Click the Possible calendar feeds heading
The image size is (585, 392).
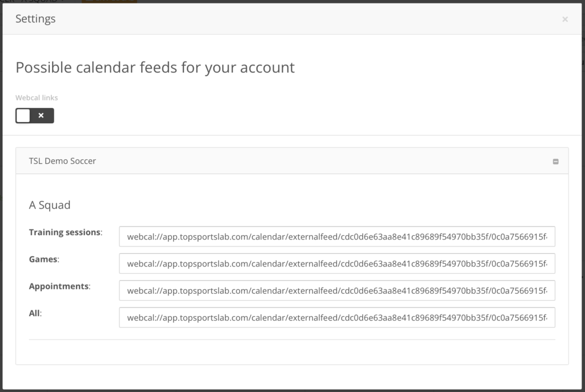coord(155,67)
